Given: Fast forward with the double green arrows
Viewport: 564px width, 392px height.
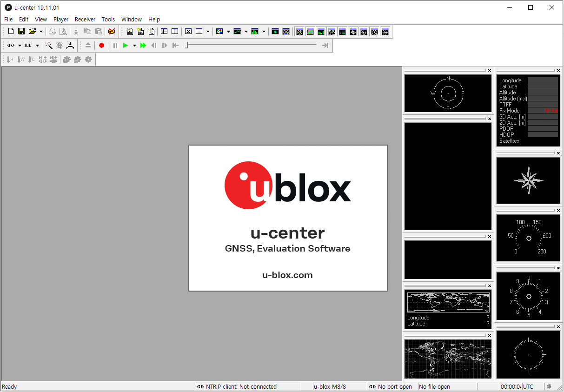Looking at the screenshot, I should click(143, 45).
